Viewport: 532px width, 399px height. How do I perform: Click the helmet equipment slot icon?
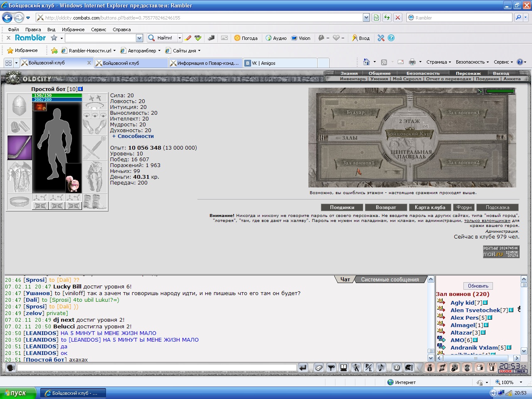point(19,106)
